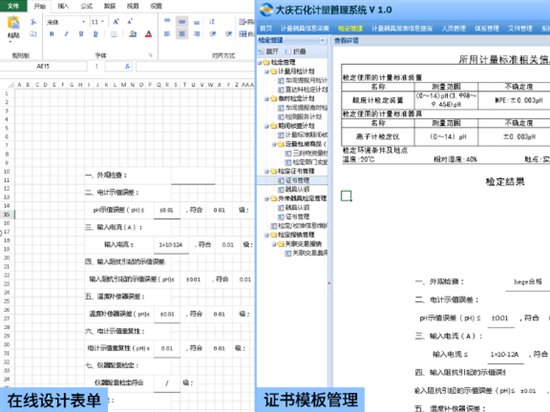Screen dimensions: 550x412
Task: Open the green 文件 file tab
Action: (x=13, y=6)
